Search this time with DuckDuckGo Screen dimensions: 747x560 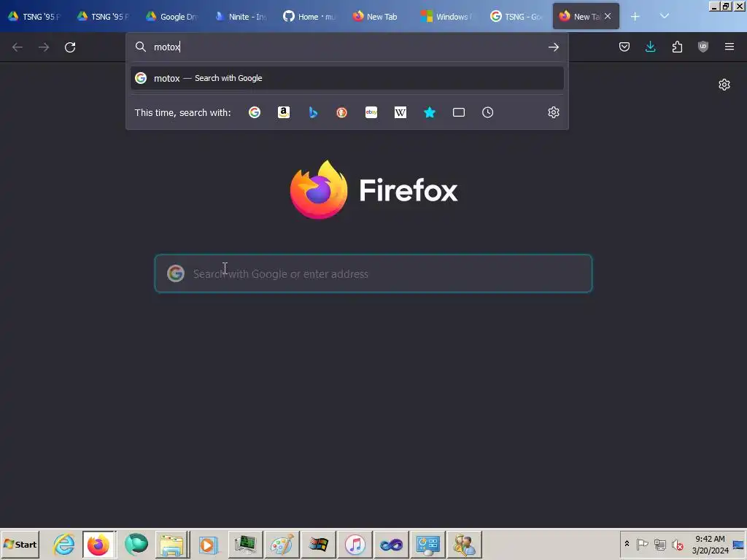(x=341, y=112)
